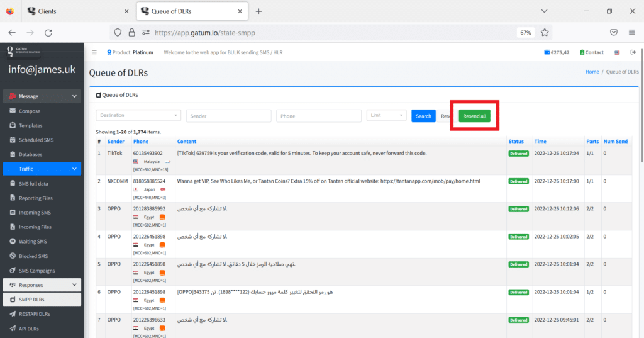Click the browser forward arrow
This screenshot has height=338, width=644.
(x=30, y=33)
